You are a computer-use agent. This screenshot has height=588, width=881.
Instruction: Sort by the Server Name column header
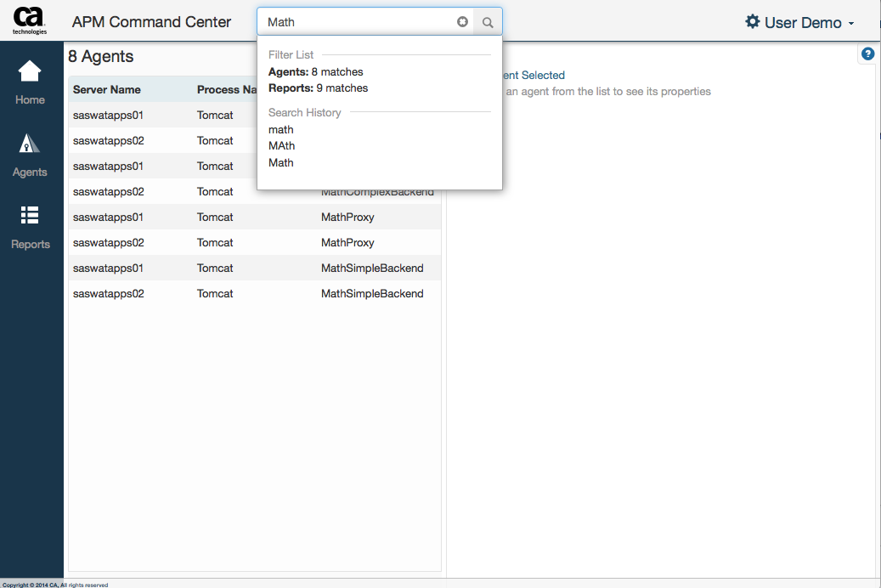coord(107,90)
